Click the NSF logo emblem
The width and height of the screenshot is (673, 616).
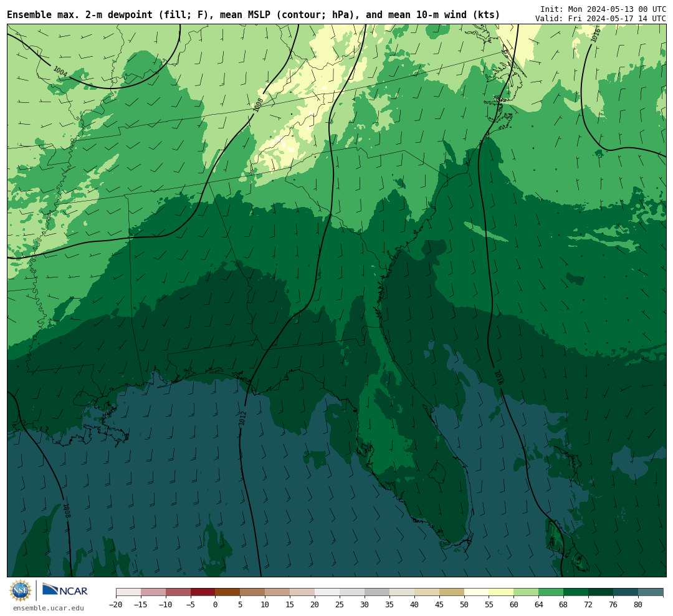(21, 590)
